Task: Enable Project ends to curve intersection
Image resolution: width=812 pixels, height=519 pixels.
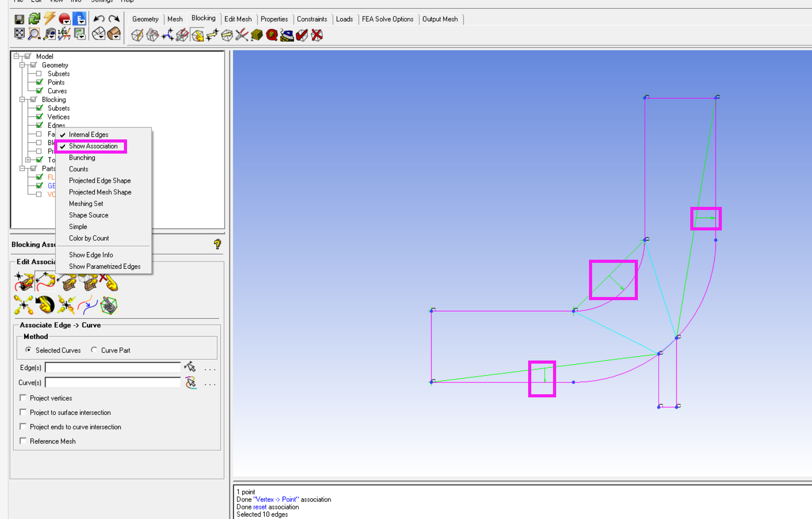Action: click(23, 427)
